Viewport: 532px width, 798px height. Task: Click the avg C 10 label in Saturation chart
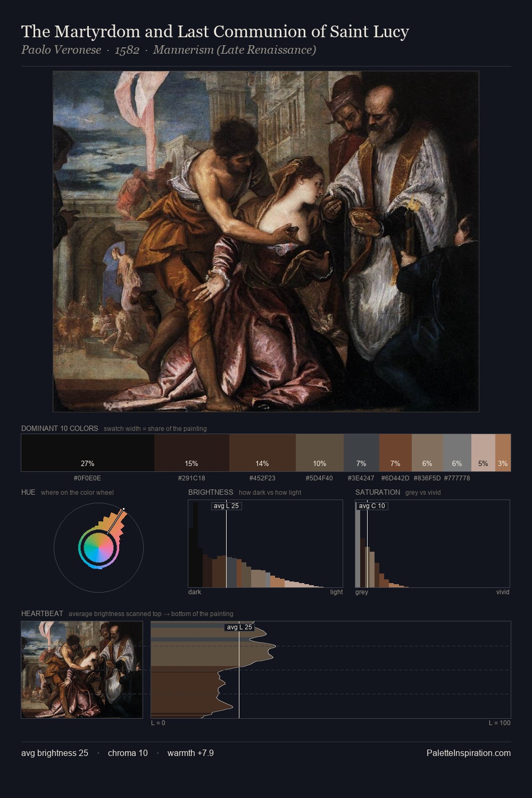372,506
